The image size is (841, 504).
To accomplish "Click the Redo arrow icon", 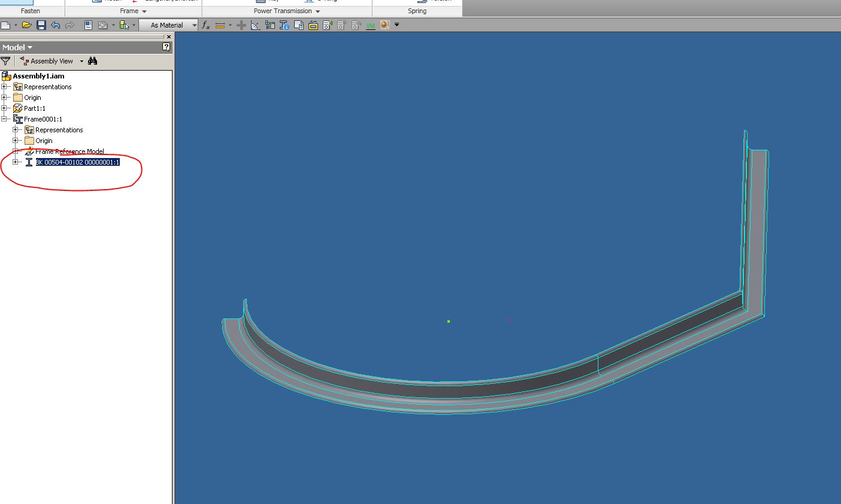I will [x=69, y=25].
